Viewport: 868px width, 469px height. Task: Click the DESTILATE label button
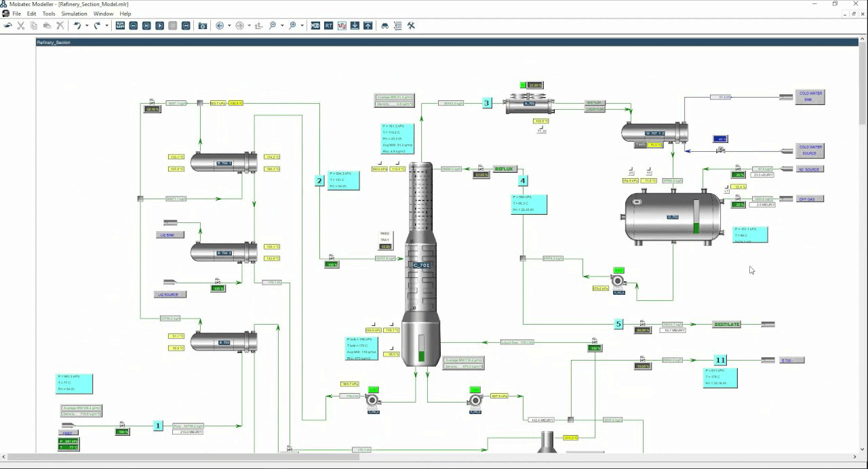(x=726, y=325)
